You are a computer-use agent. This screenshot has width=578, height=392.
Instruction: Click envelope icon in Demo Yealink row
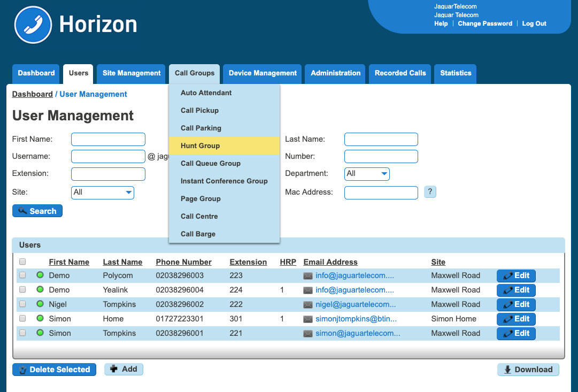[x=308, y=290]
